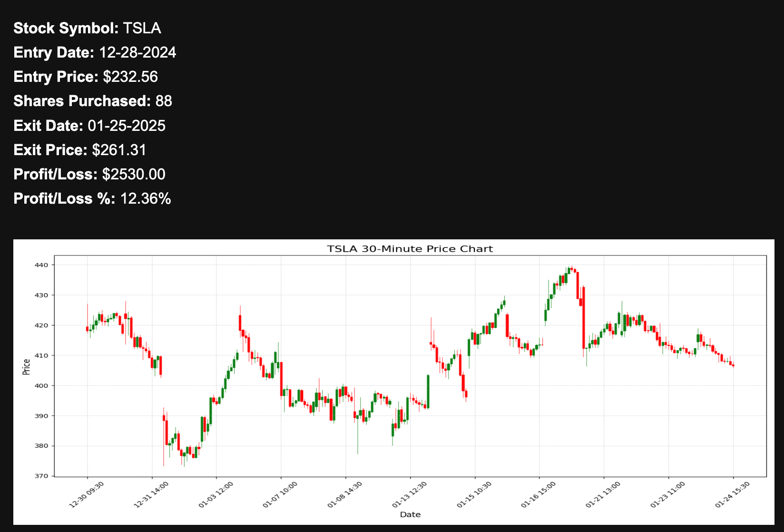This screenshot has width=784, height=532.
Task: Click the Date x-axis label
Action: 410,514
